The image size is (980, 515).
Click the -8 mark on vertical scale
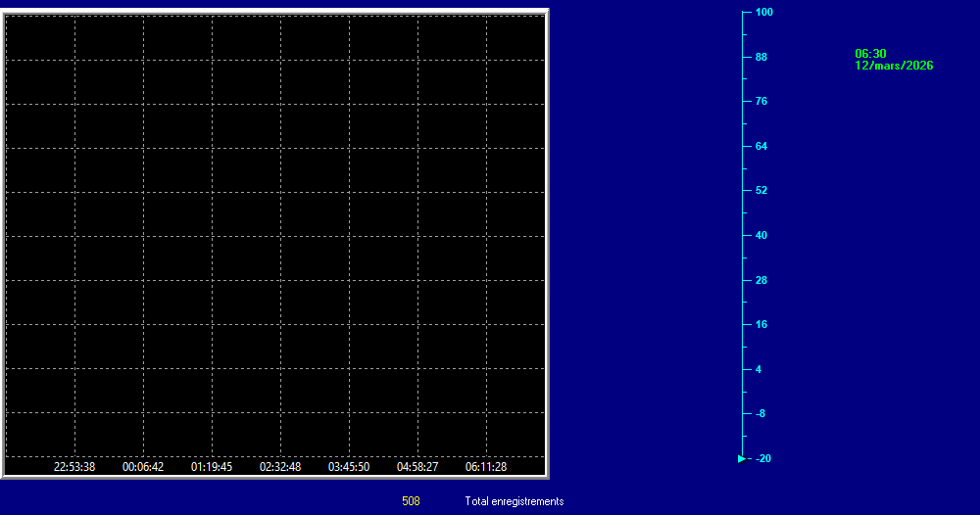(760, 414)
